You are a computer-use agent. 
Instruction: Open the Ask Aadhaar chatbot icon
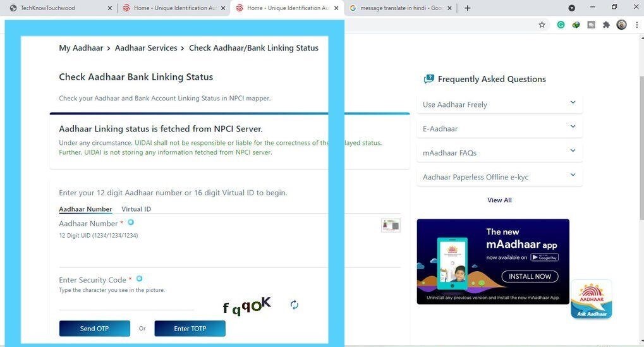click(592, 299)
